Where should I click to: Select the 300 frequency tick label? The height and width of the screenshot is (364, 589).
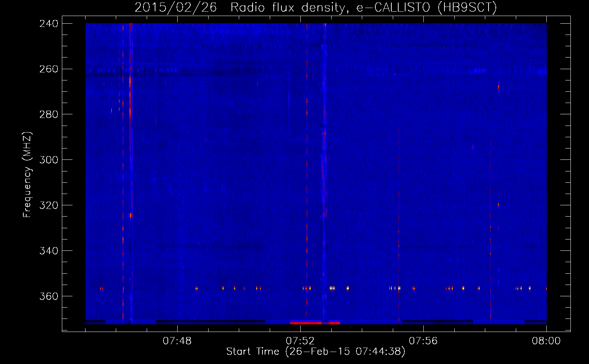tap(49, 160)
